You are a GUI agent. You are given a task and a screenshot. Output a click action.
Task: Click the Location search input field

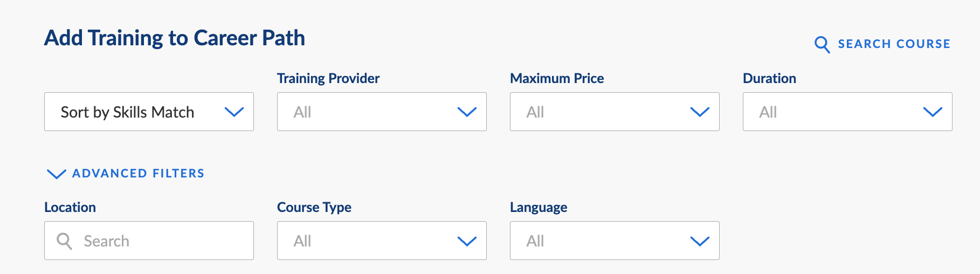(x=149, y=241)
